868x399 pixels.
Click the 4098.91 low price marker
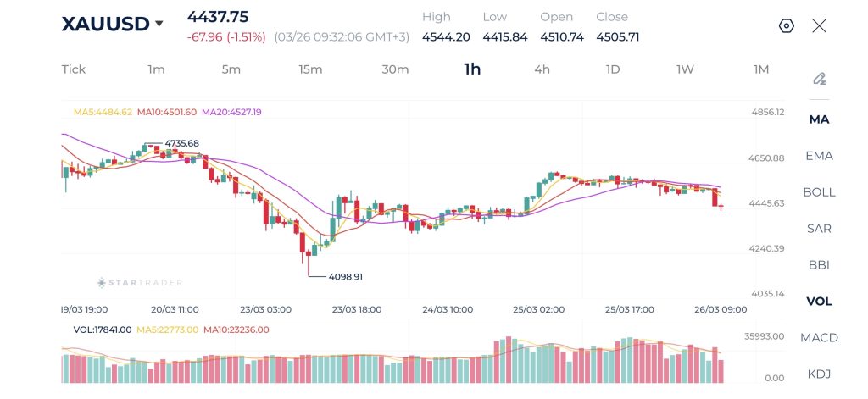346,277
